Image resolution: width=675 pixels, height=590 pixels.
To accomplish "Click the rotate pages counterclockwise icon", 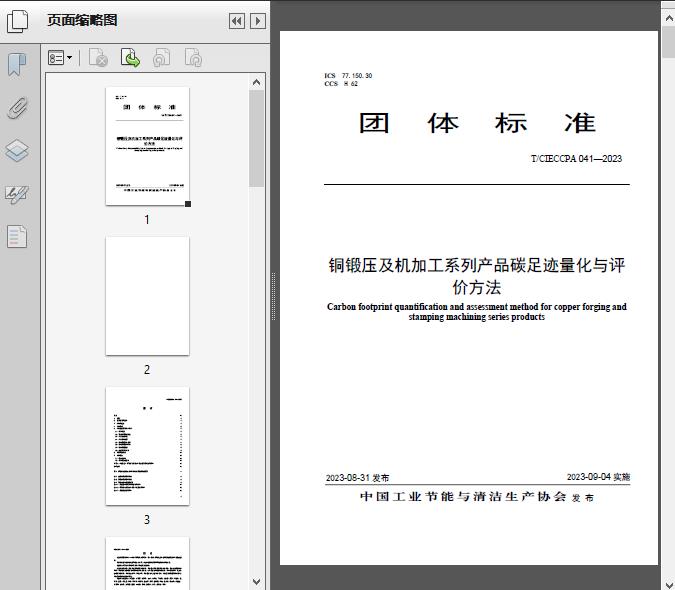I will click(161, 58).
